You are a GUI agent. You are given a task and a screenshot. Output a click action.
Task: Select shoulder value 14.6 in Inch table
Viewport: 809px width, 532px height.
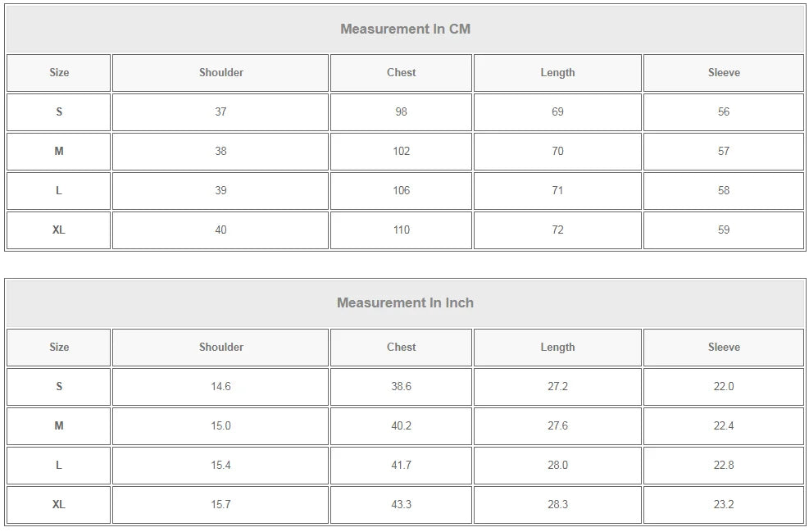220,386
